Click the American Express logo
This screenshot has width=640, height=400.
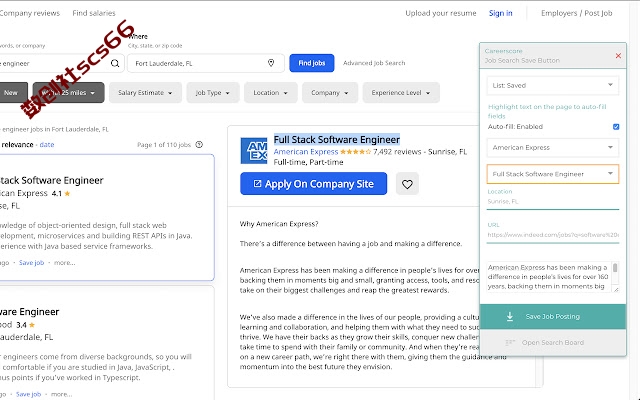(x=254, y=151)
